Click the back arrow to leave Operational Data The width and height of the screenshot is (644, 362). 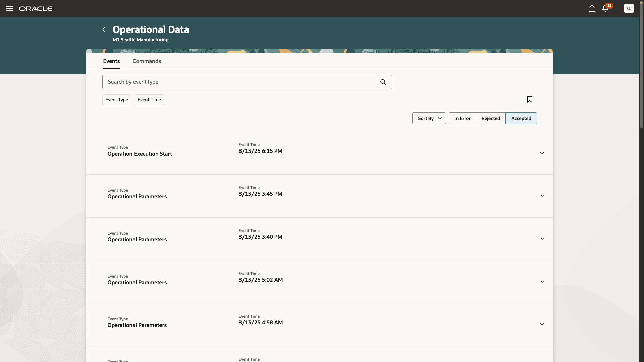[x=104, y=29]
